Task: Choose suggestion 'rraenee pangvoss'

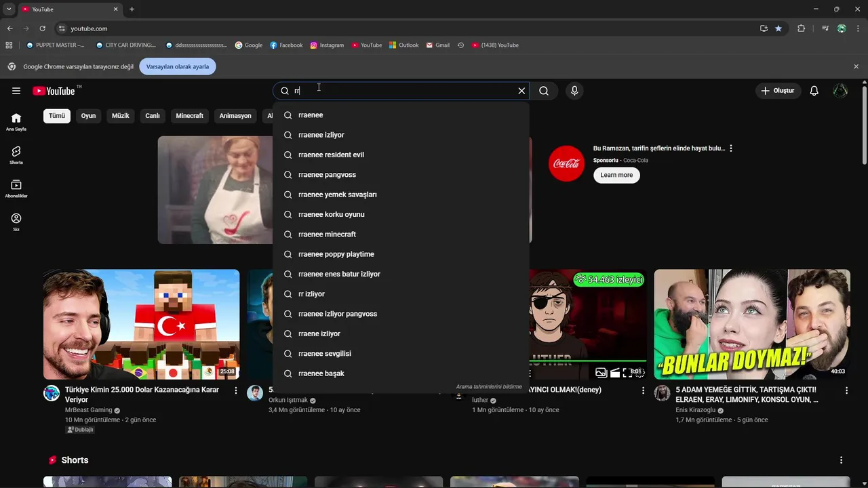Action: [x=401, y=175]
